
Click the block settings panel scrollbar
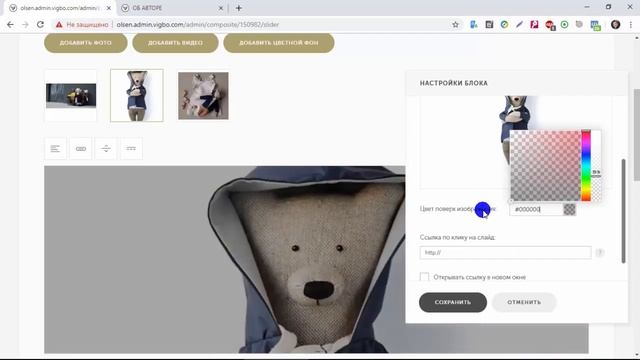623,211
